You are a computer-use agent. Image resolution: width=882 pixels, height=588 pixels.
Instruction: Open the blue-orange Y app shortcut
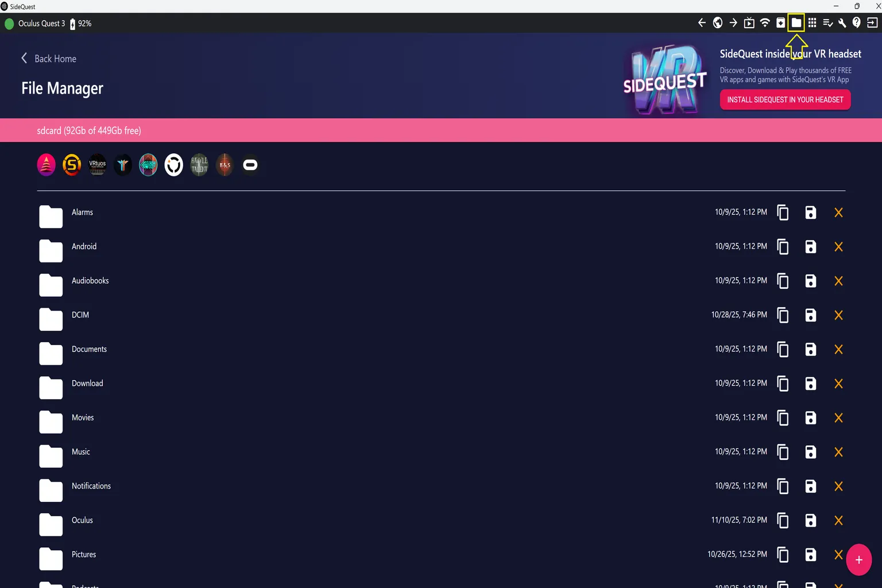(x=123, y=165)
